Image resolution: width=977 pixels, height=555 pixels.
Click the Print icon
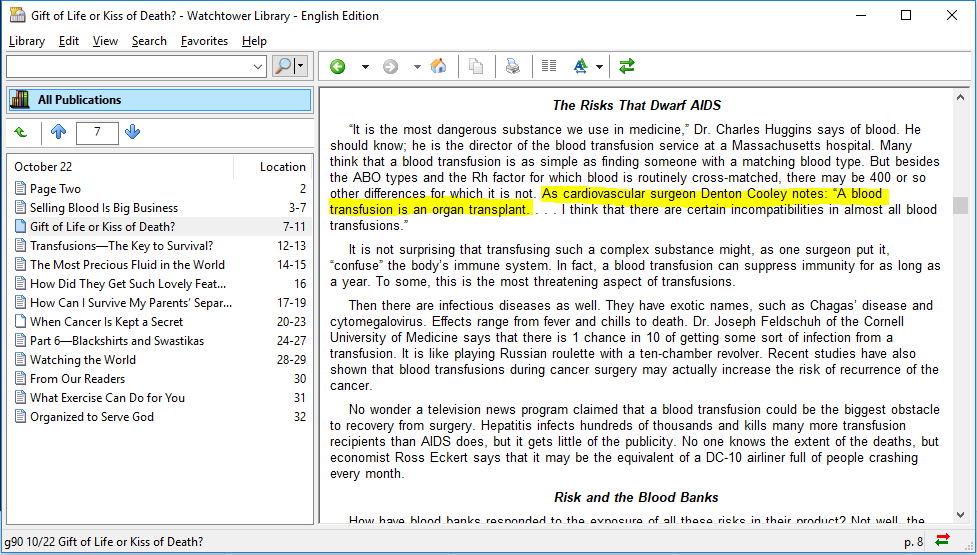point(512,67)
